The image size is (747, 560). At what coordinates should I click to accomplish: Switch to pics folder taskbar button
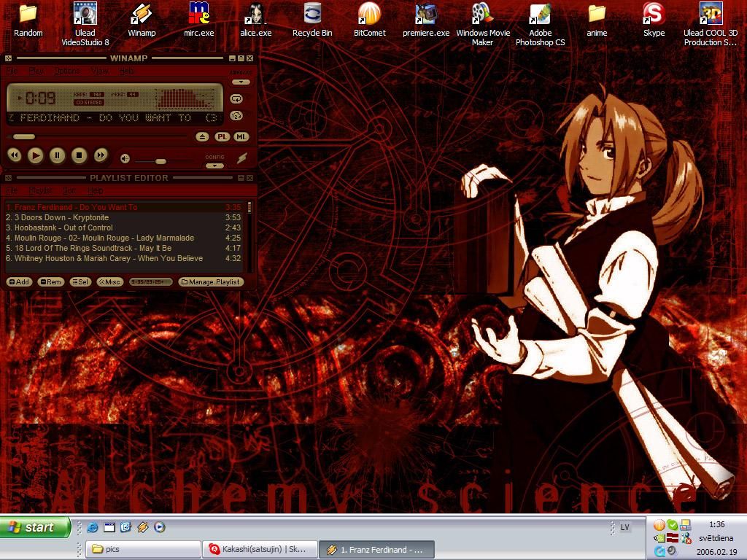pyautogui.click(x=143, y=549)
